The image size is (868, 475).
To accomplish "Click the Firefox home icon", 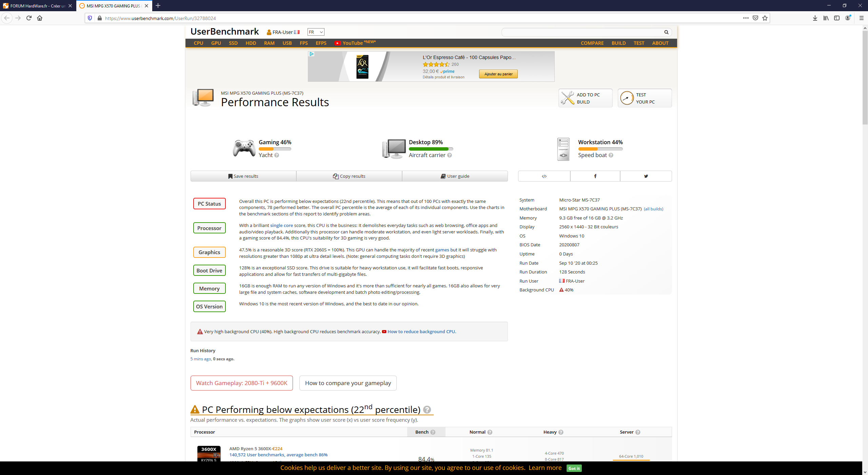I will click(40, 18).
